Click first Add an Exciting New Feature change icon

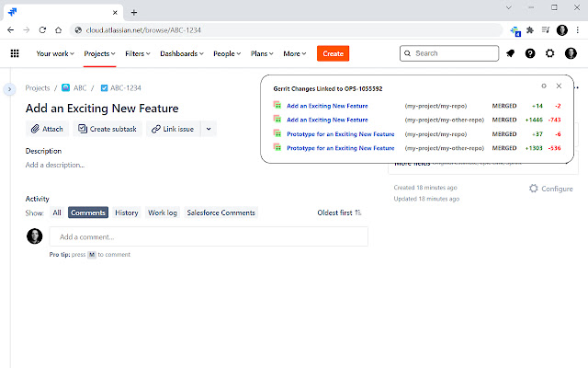[x=277, y=105]
